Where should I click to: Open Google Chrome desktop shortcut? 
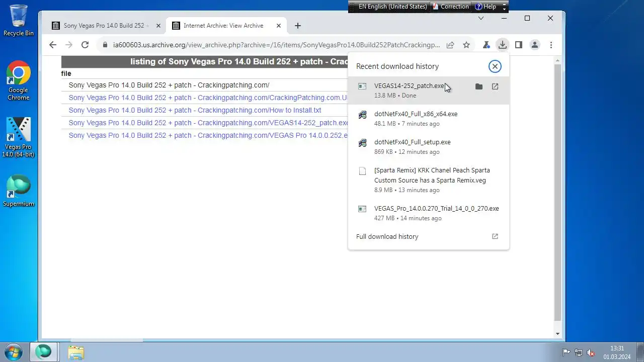click(19, 81)
